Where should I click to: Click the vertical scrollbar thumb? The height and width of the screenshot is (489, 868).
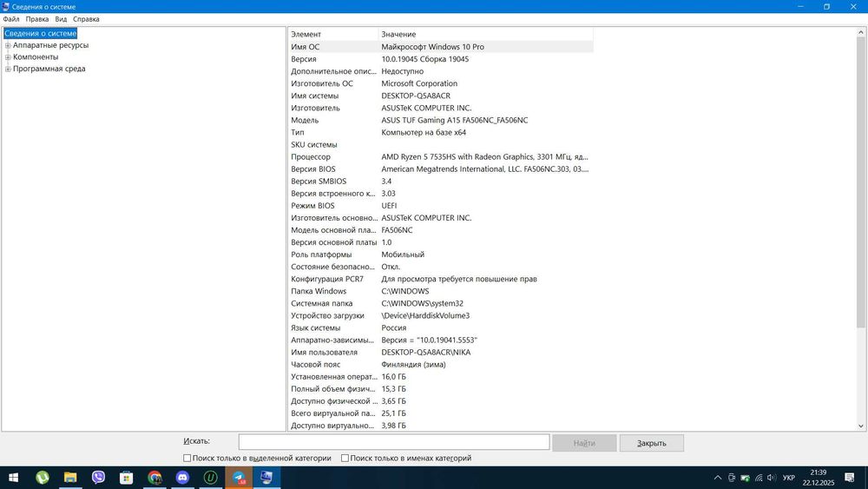coord(861,182)
